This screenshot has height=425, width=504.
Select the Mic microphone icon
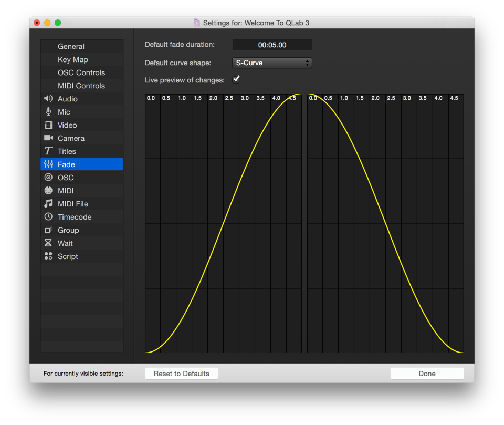48,112
